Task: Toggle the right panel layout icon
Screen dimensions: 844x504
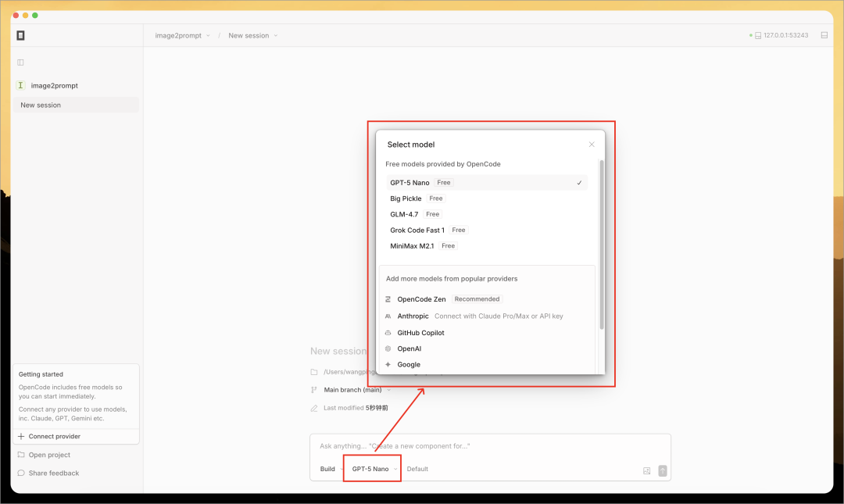Action: tap(824, 35)
